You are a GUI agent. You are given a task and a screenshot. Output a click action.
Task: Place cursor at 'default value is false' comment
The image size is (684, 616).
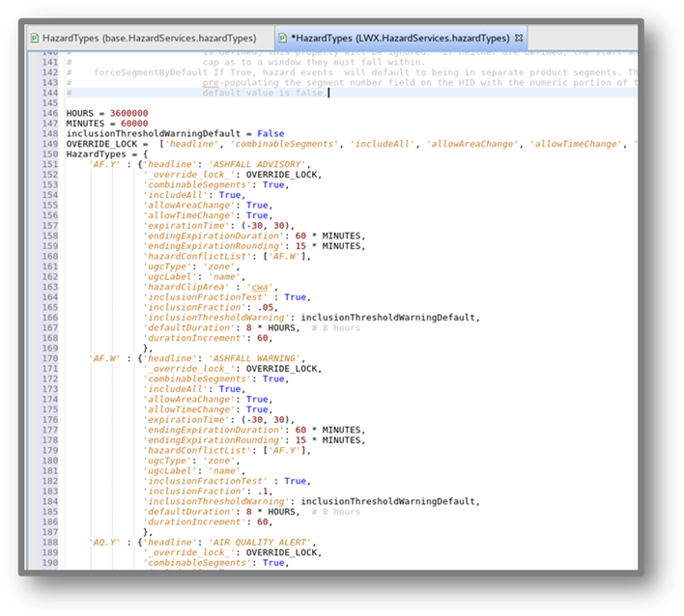pos(266,93)
